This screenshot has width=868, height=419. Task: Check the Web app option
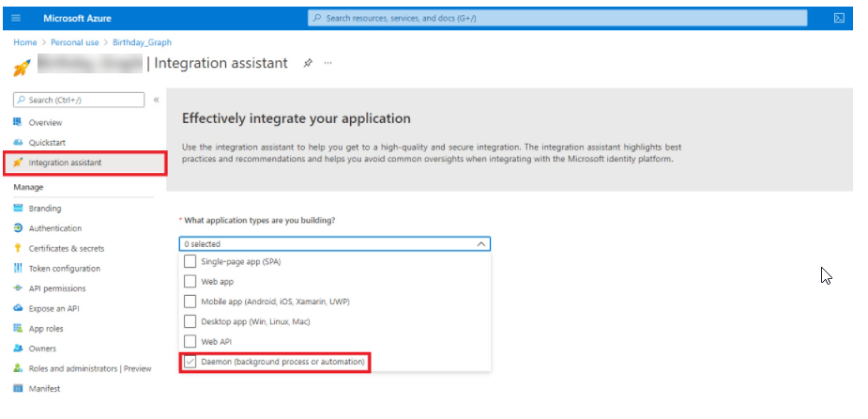click(190, 281)
